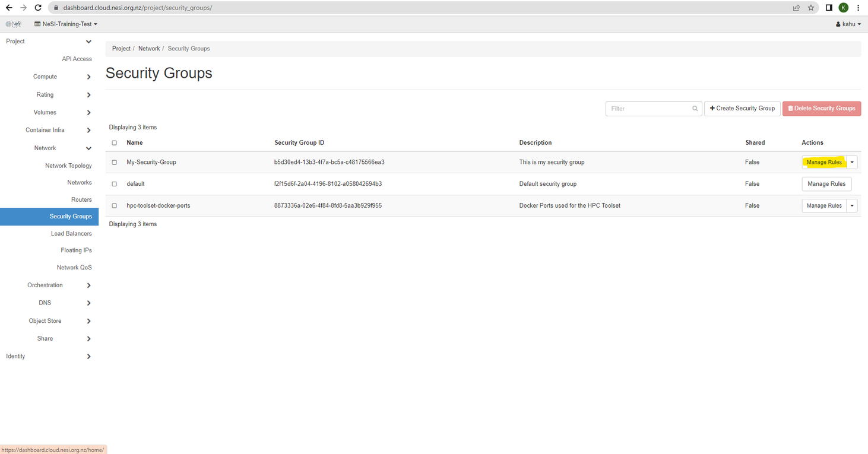Image resolution: width=868 pixels, height=454 pixels.
Task: Select the default security group checkbox
Action: [115, 184]
